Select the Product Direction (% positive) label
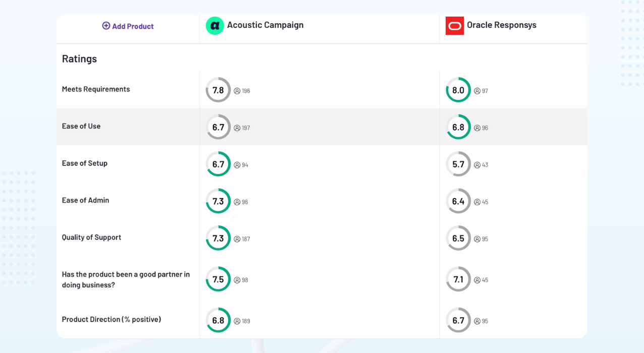The image size is (644, 353). (112, 319)
